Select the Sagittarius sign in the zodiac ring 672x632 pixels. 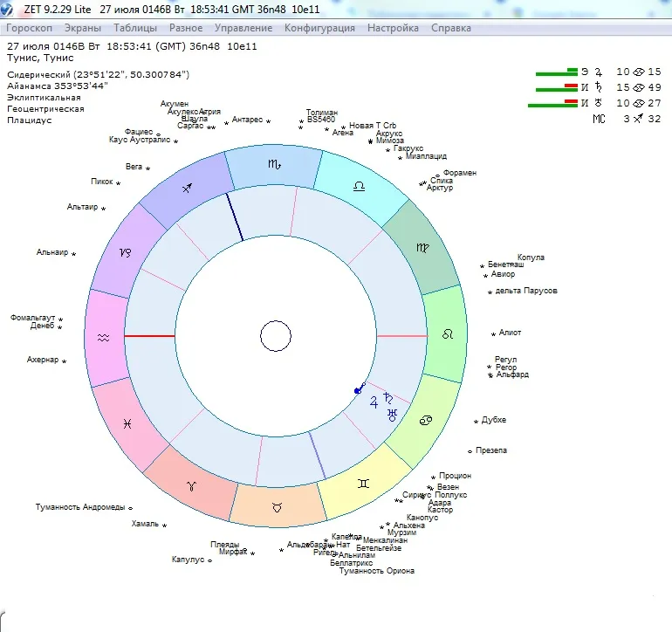pos(188,188)
